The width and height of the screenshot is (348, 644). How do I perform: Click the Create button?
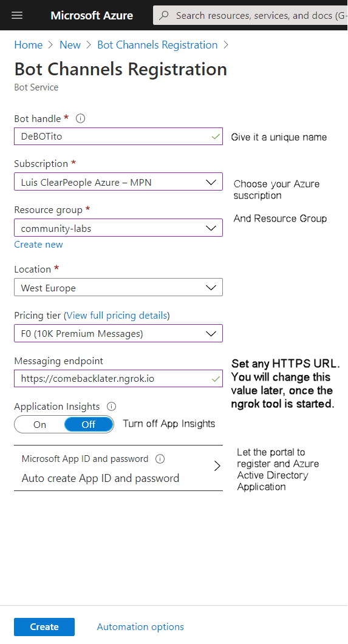point(44,627)
